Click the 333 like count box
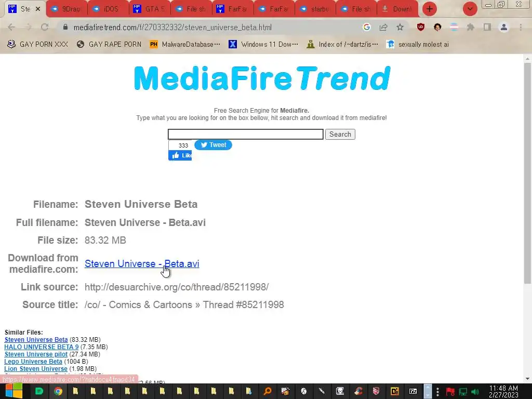This screenshot has height=399, width=532. 180,145
